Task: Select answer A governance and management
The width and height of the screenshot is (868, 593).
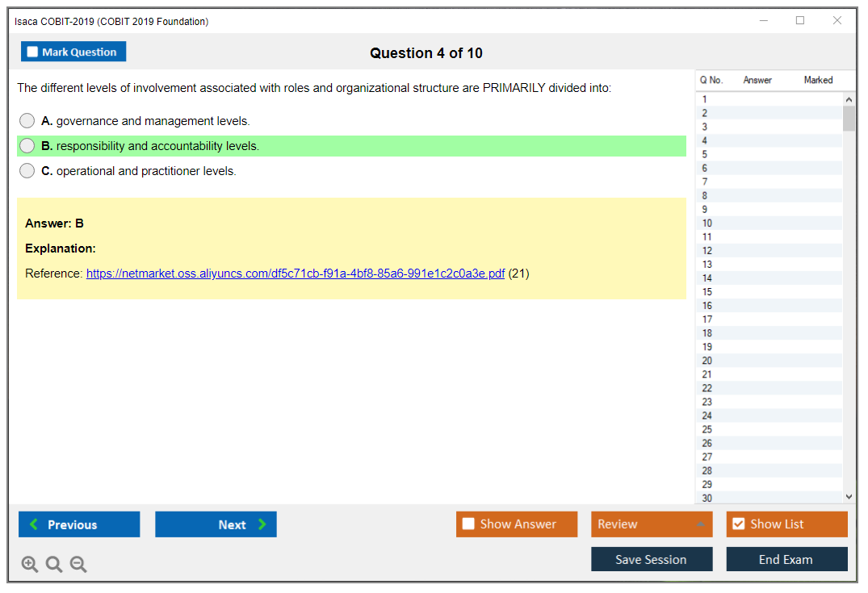Action: 27,121
